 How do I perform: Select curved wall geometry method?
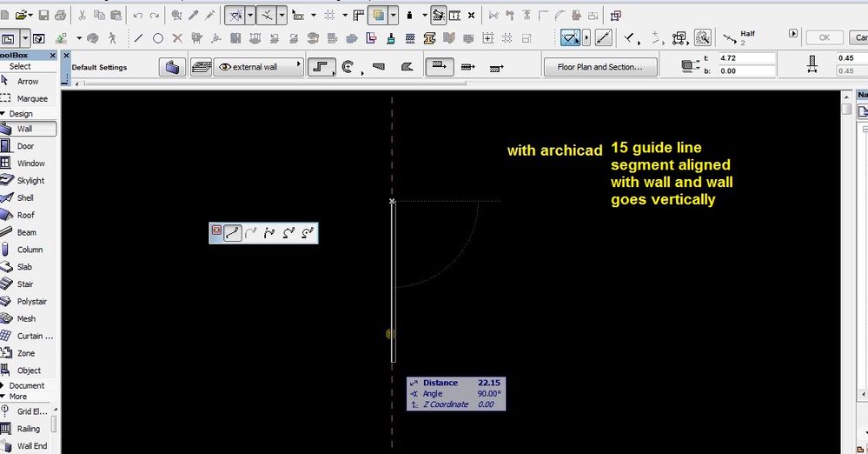(x=348, y=67)
